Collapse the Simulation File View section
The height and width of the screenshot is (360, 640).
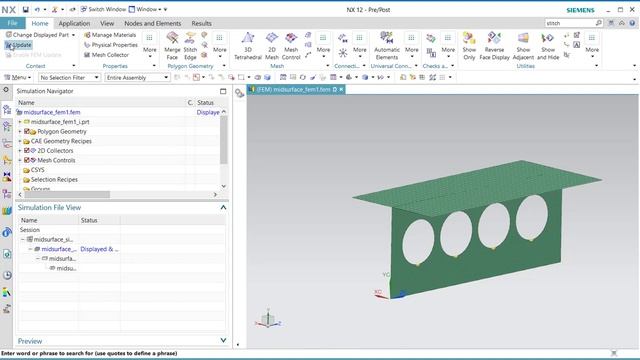pos(223,207)
